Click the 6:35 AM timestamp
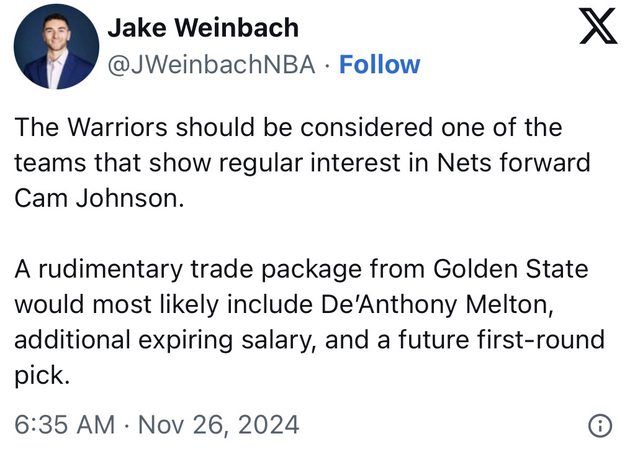This screenshot has width=640, height=454. pyautogui.click(x=65, y=424)
